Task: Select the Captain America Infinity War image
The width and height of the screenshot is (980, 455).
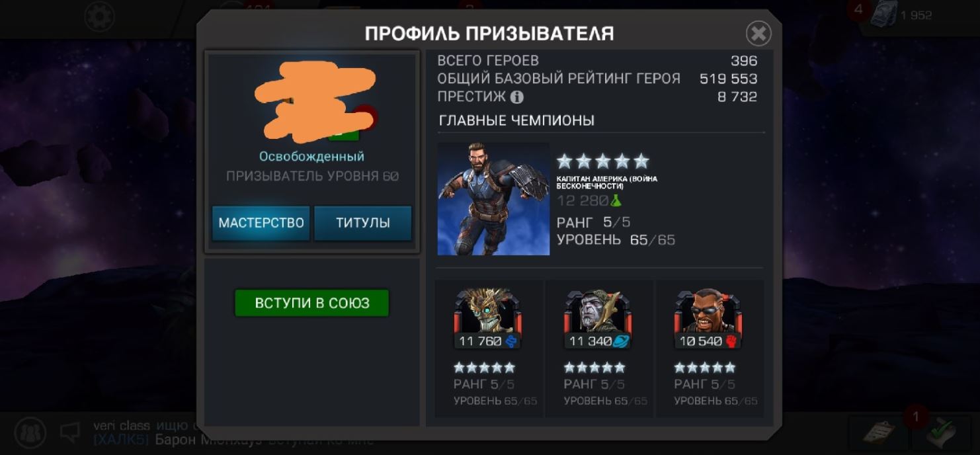Action: pos(493,198)
